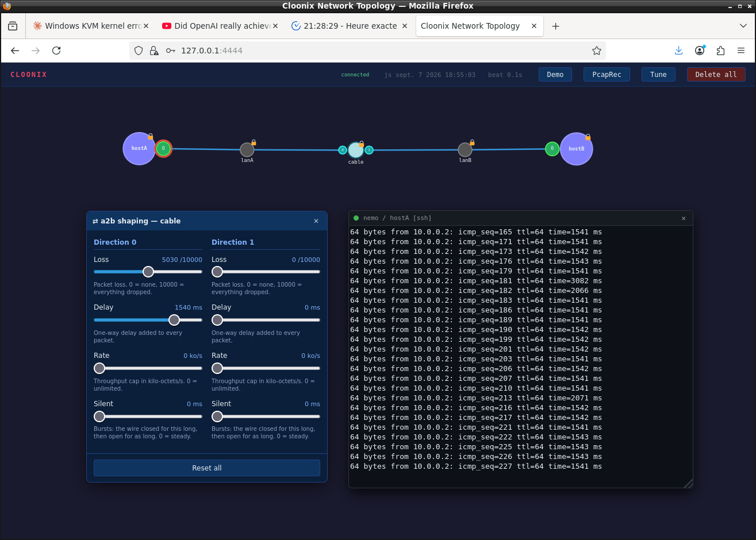756x540 pixels.
Task: Open the Firefox extensions icon
Action: coord(720,51)
